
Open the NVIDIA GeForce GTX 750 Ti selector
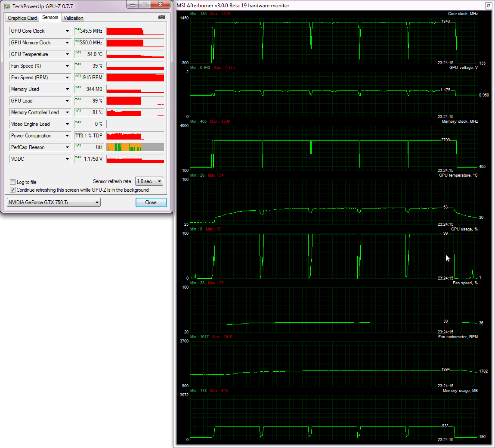click(x=54, y=202)
